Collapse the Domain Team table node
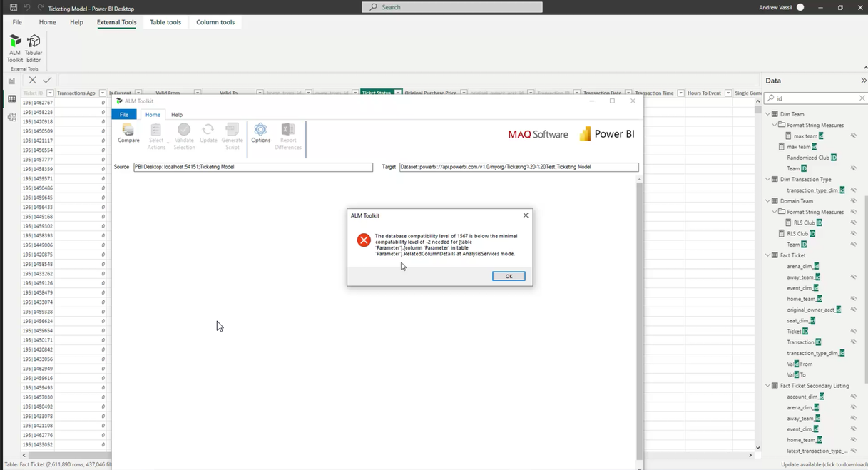This screenshot has width=868, height=470. pyautogui.click(x=768, y=201)
